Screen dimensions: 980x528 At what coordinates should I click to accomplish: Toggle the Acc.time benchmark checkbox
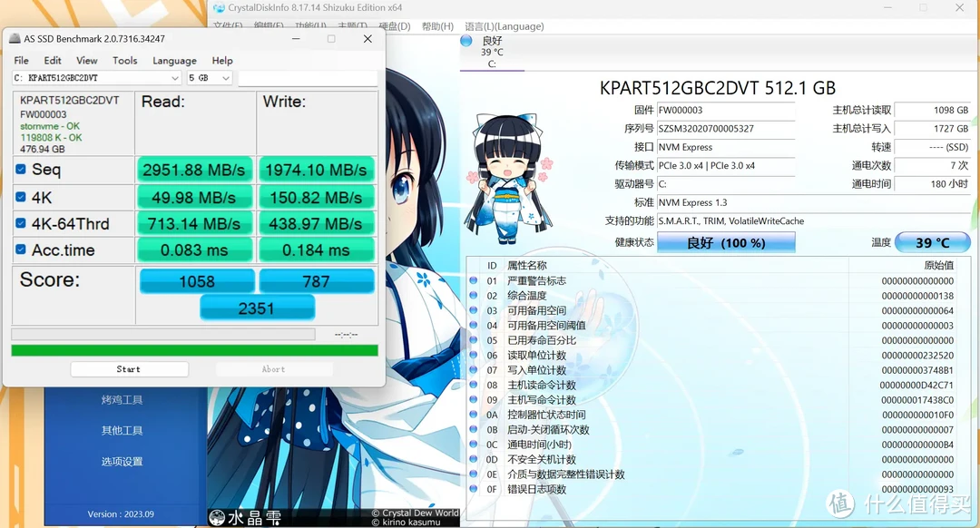tap(21, 249)
